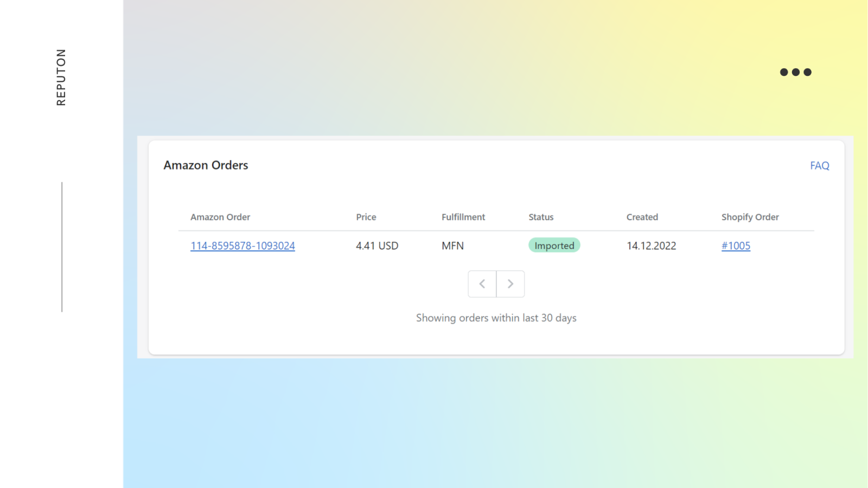The image size is (868, 488).
Task: Sort by the Price column header
Action: tap(366, 217)
